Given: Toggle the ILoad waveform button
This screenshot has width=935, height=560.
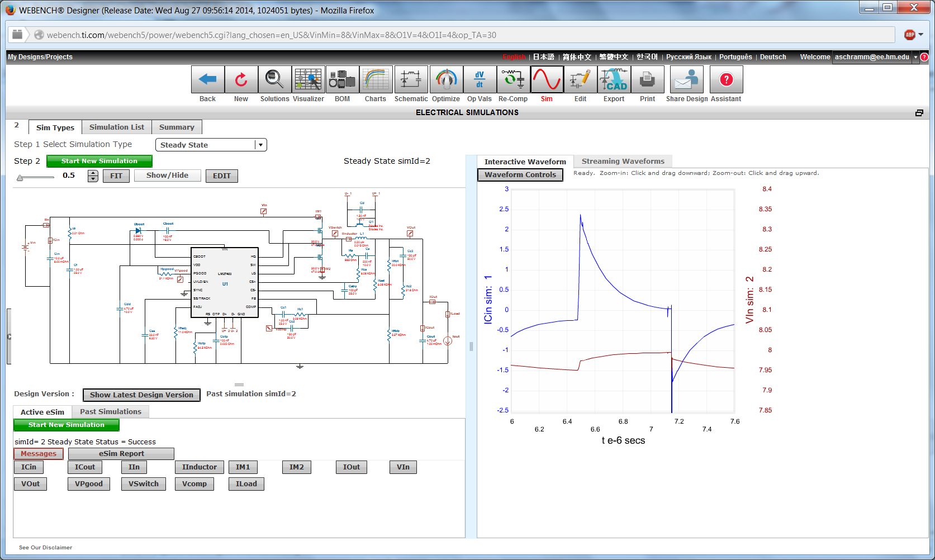Looking at the screenshot, I should click(x=246, y=484).
